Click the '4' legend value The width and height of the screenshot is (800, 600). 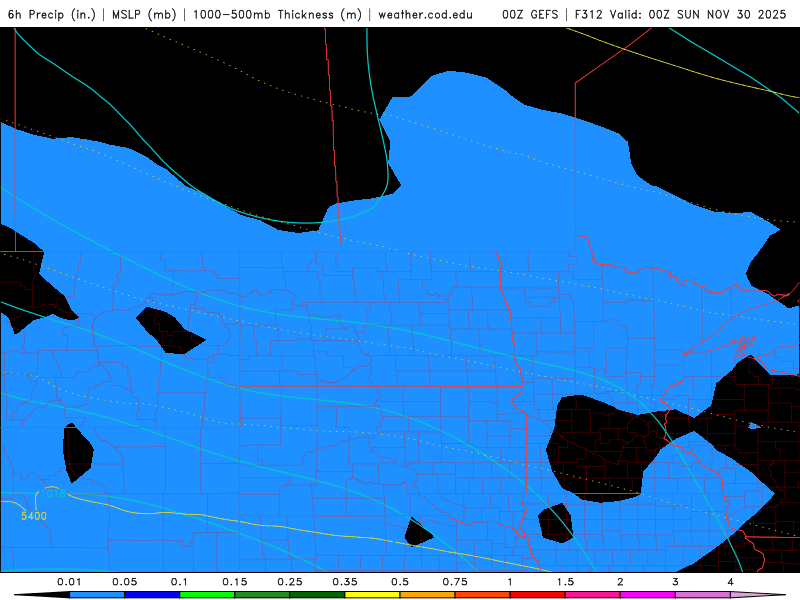(731, 582)
